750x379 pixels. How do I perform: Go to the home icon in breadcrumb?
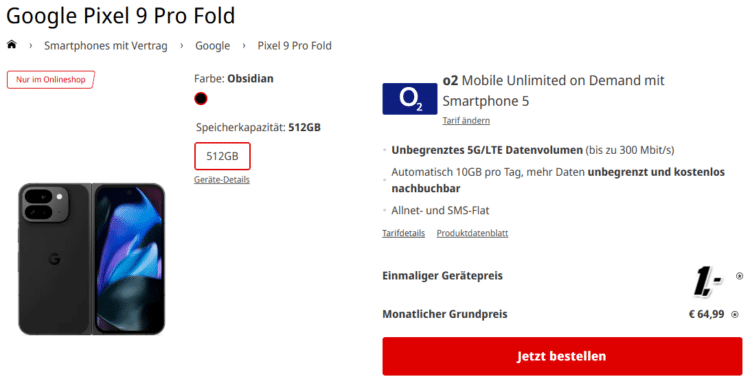11,45
